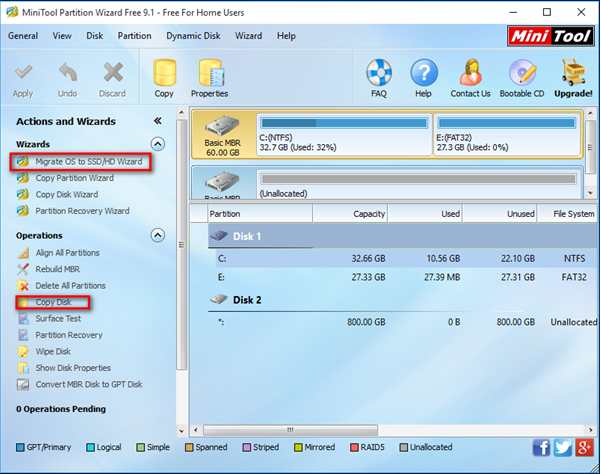Click the Copy cylinder toolbar icon
This screenshot has width=601, height=474.
(164, 72)
